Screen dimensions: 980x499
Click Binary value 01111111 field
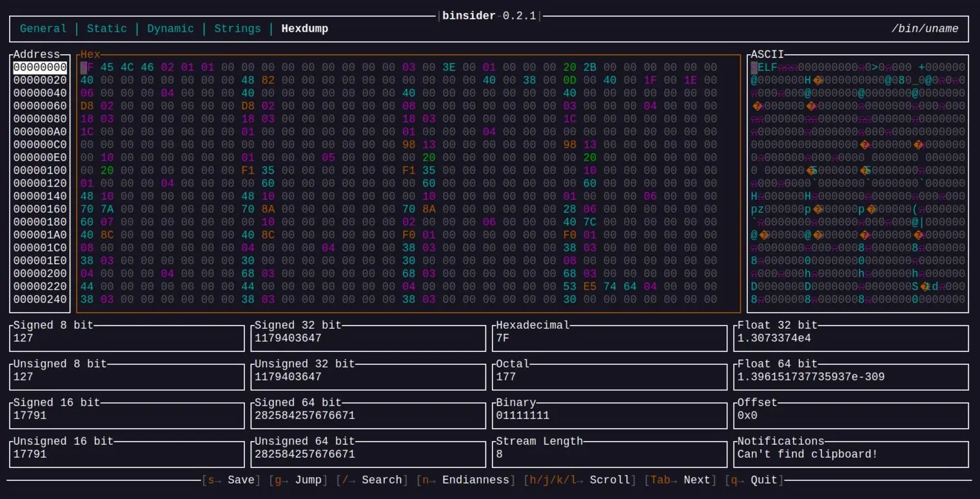(x=610, y=415)
